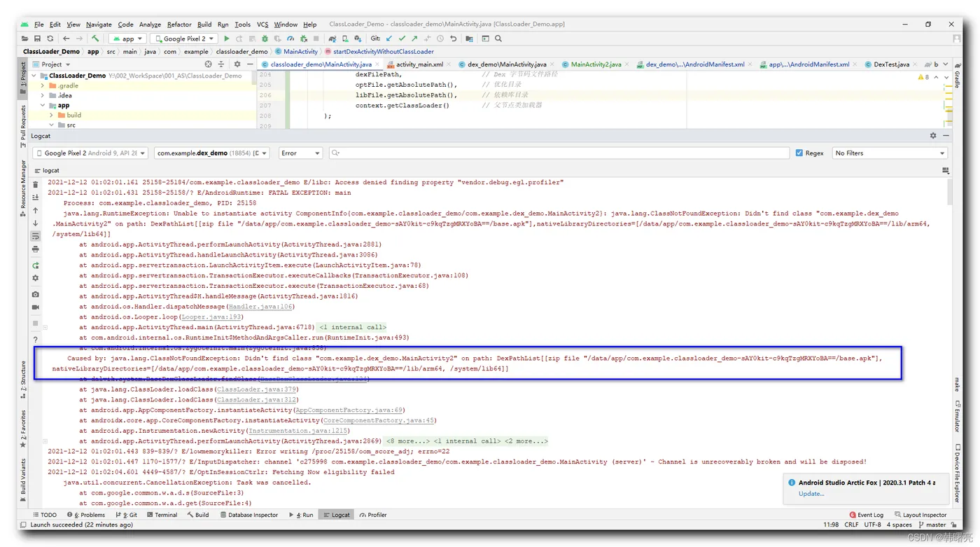Navigate back with the left arrow icon
980x547 pixels.
point(66,39)
